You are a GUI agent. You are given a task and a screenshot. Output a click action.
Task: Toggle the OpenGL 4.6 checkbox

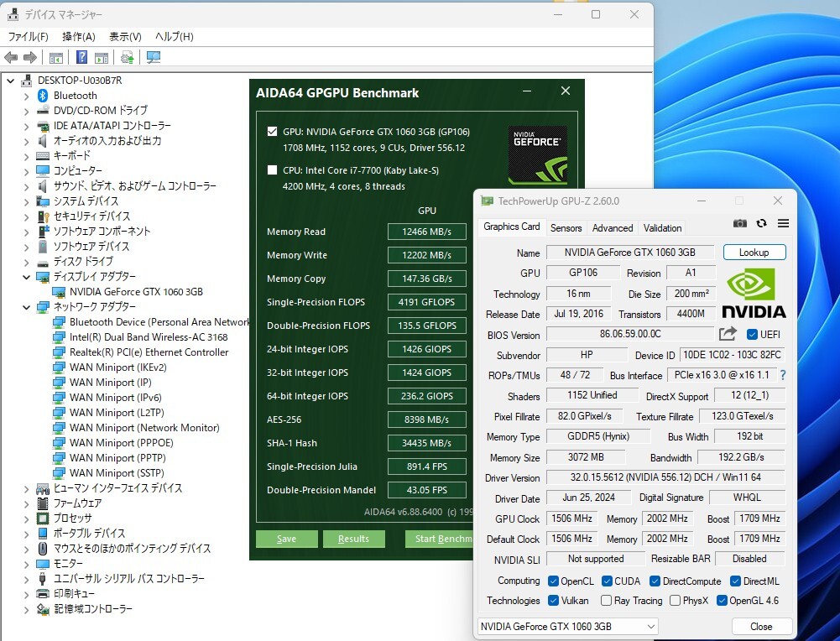click(x=722, y=600)
